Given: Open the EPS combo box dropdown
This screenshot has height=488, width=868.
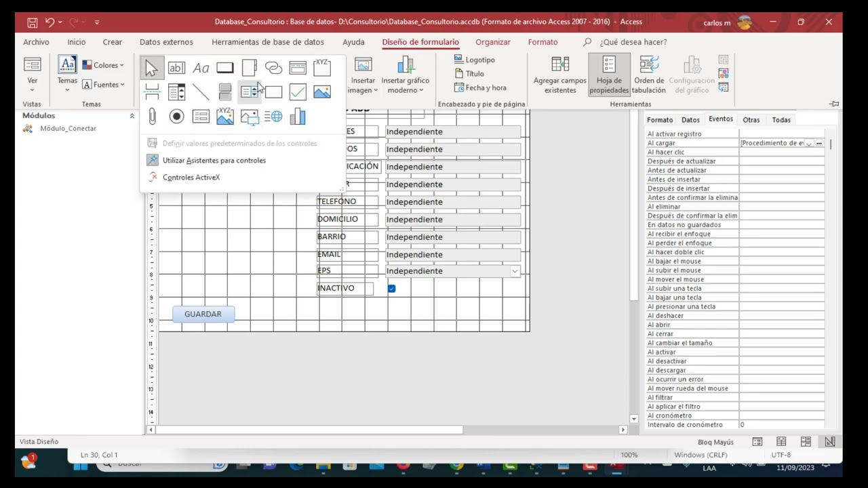Looking at the screenshot, I should 515,271.
